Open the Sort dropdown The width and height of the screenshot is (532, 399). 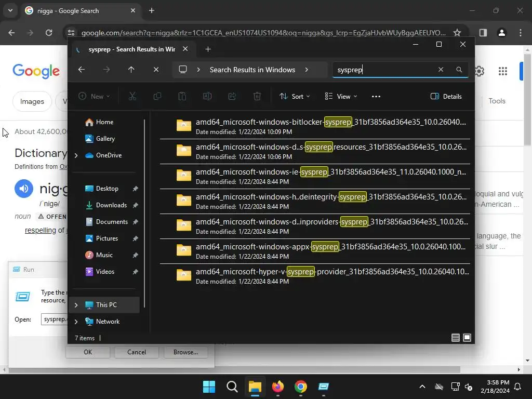pyautogui.click(x=295, y=96)
